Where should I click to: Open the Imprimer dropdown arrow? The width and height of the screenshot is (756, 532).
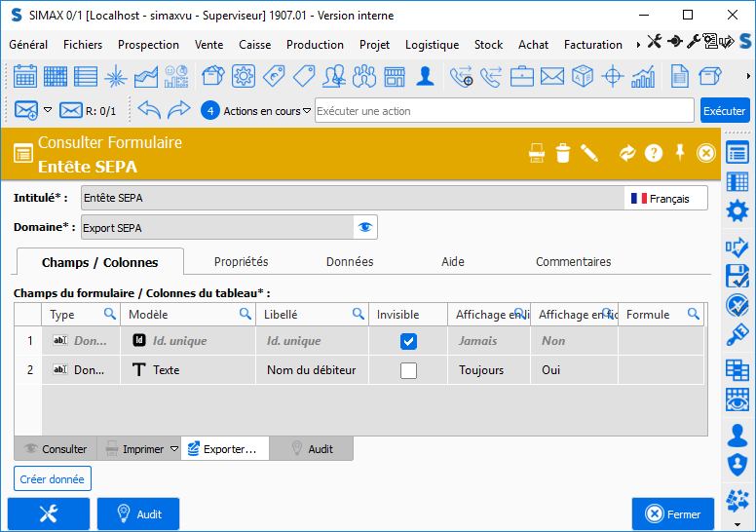pos(174,449)
